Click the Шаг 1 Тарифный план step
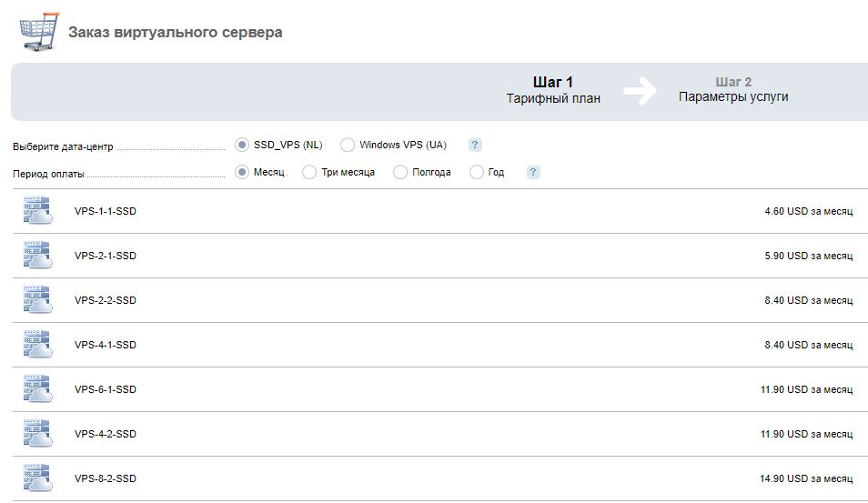The image size is (868, 503). click(553, 90)
